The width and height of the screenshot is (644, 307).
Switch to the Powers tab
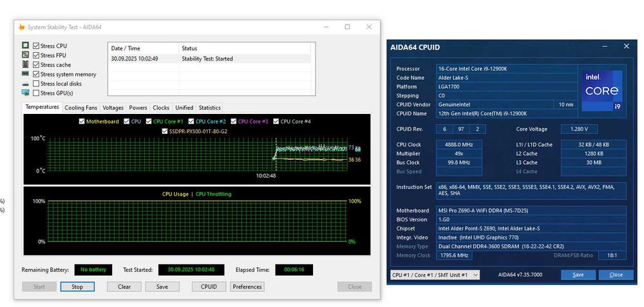(138, 107)
